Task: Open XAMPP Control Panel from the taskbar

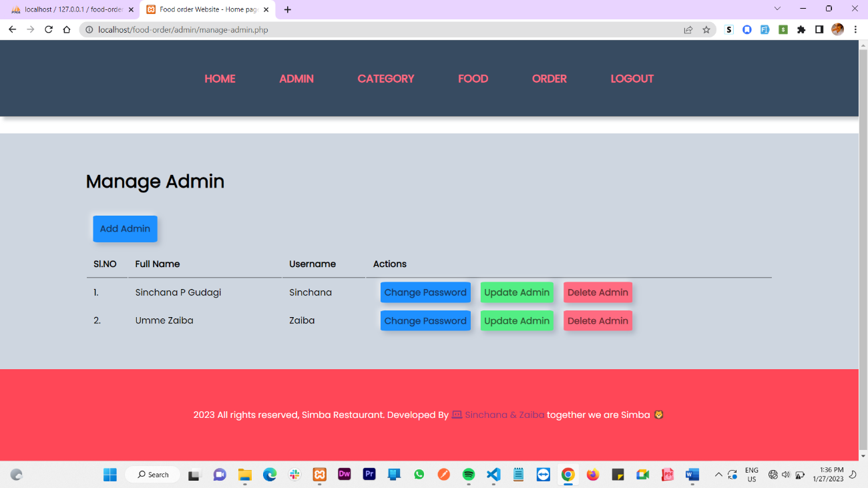Action: (319, 474)
